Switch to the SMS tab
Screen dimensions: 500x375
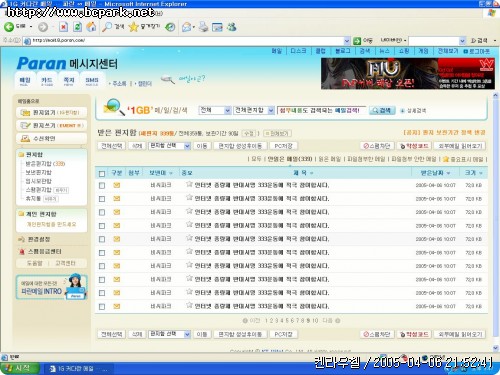(x=92, y=81)
